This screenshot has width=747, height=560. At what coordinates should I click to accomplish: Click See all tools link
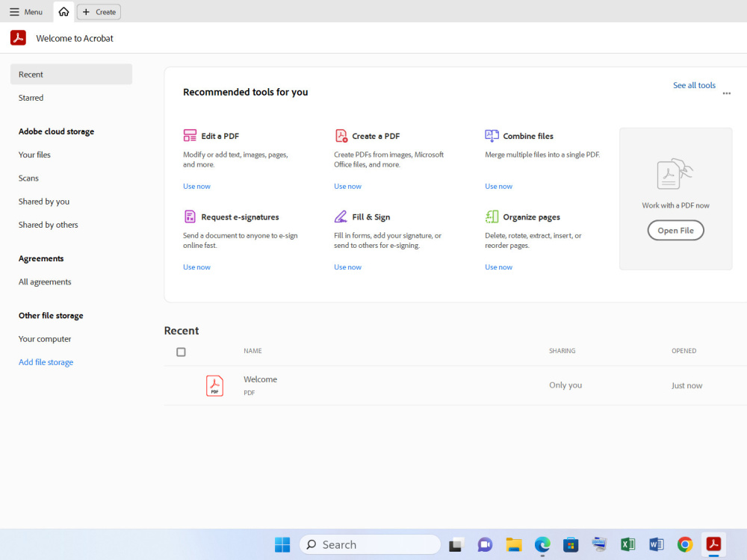(x=694, y=85)
